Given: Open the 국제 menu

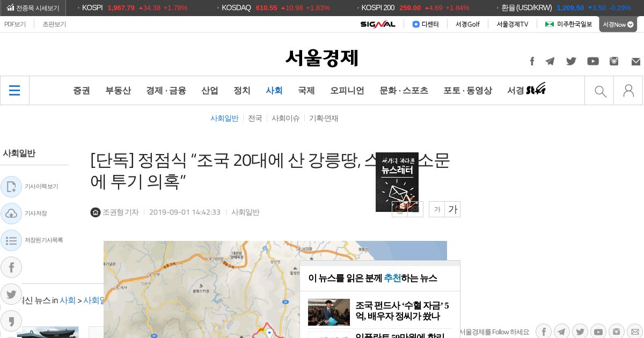Looking at the screenshot, I should pyautogui.click(x=306, y=91).
